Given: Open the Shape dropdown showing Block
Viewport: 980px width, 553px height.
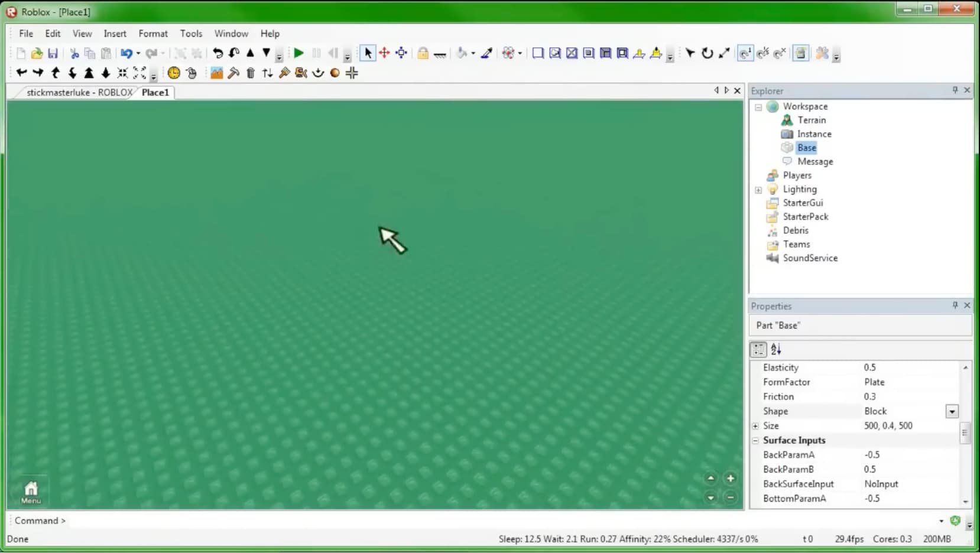Looking at the screenshot, I should tap(952, 412).
